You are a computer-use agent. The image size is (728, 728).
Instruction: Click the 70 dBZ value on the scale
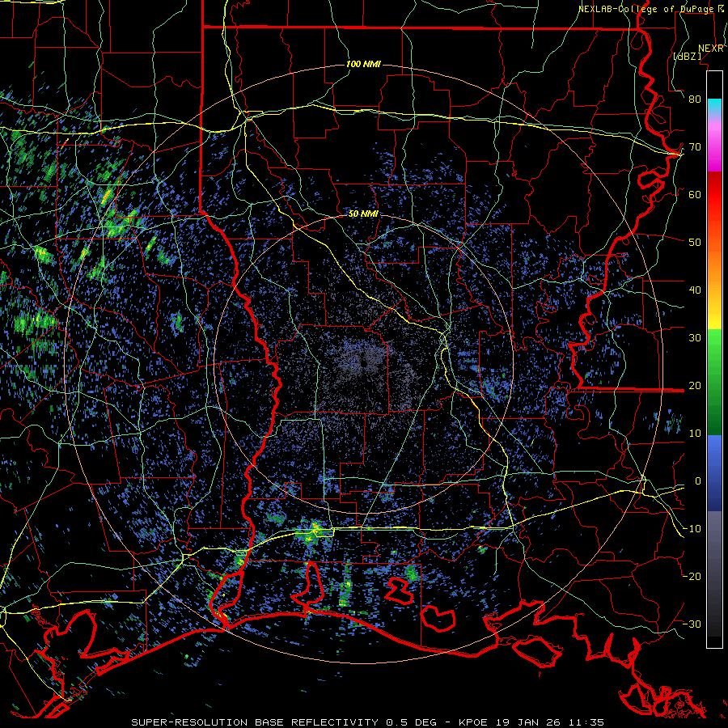pos(695,147)
